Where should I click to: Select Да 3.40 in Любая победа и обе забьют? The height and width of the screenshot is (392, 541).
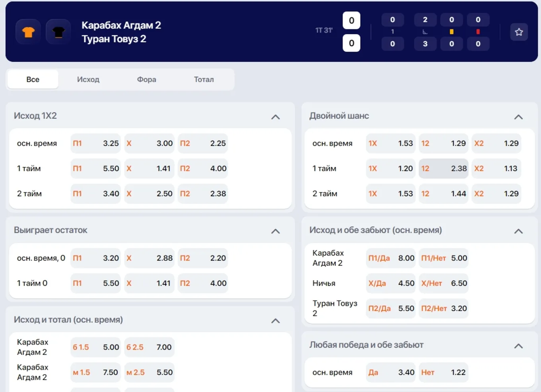(x=391, y=372)
